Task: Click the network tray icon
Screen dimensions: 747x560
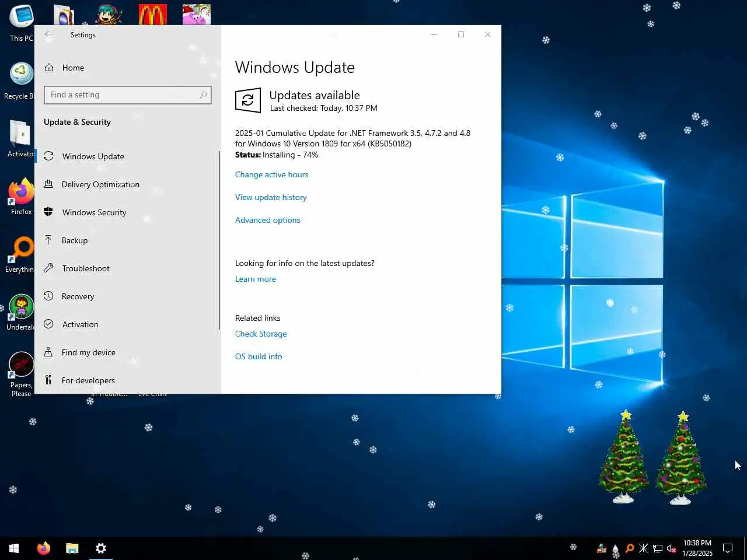Action: pos(658,548)
